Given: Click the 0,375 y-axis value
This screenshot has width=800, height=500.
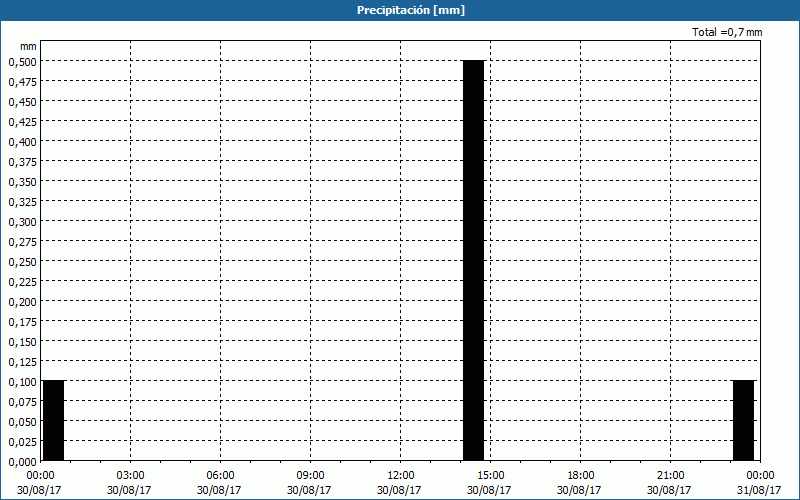Looking at the screenshot, I should point(22,162).
